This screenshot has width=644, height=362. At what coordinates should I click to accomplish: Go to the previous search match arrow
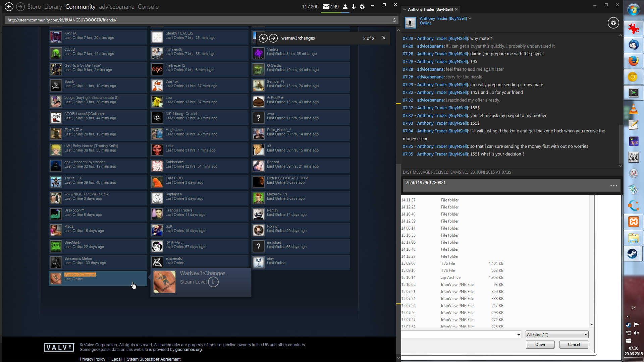coord(263,38)
